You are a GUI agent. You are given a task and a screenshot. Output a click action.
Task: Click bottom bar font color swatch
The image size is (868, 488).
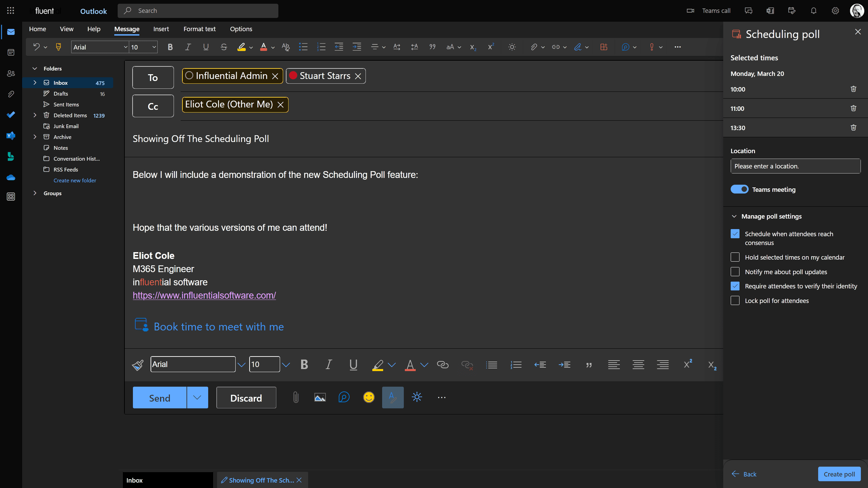[410, 365]
